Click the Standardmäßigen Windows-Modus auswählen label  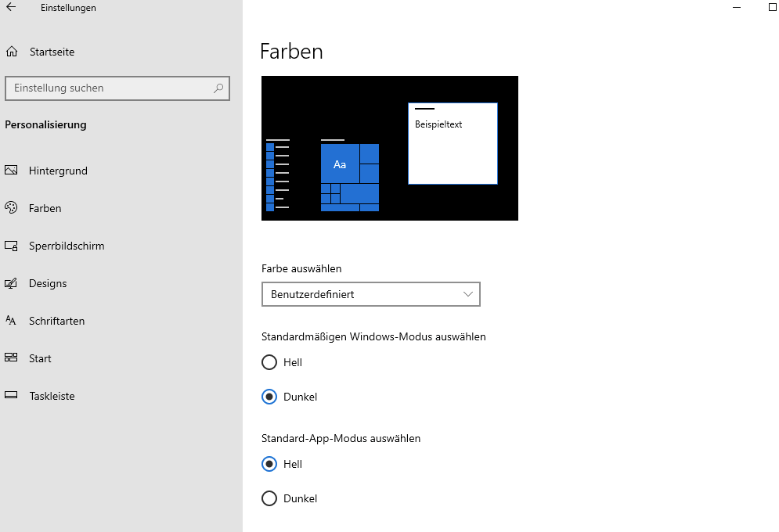click(373, 336)
